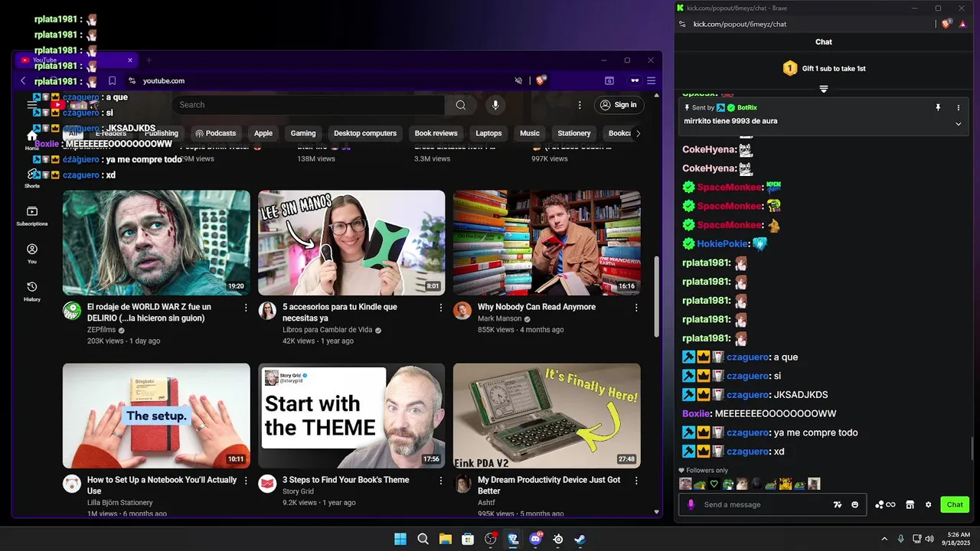This screenshot has height=551, width=980.
Task: Click the green Chat send button
Action: coord(955,504)
